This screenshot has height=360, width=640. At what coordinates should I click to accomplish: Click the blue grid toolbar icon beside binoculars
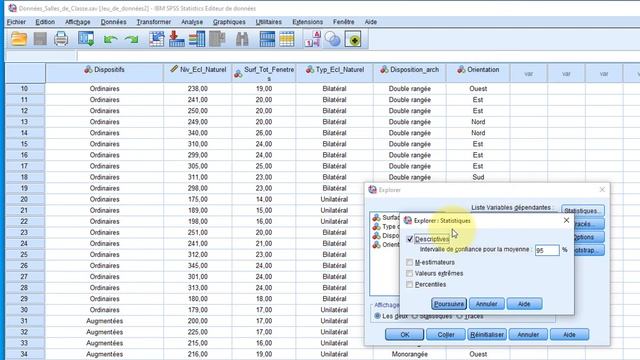(x=267, y=39)
